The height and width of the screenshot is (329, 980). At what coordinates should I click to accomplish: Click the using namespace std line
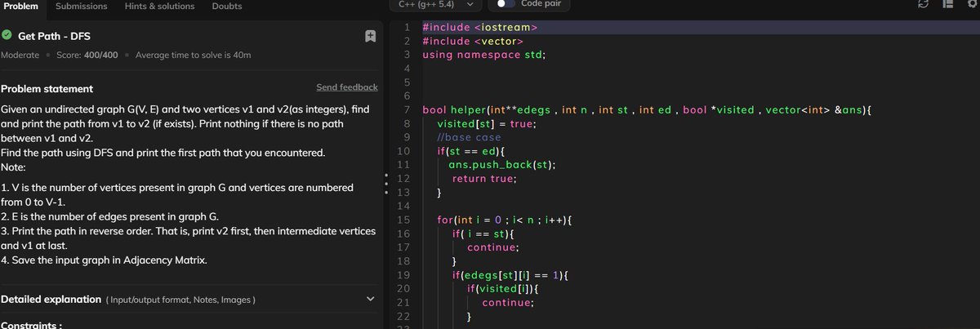coord(483,55)
